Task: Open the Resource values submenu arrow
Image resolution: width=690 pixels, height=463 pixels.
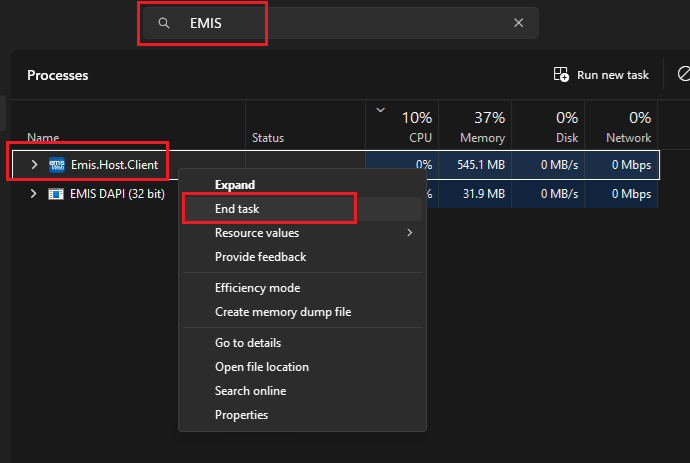Action: pyautogui.click(x=409, y=233)
